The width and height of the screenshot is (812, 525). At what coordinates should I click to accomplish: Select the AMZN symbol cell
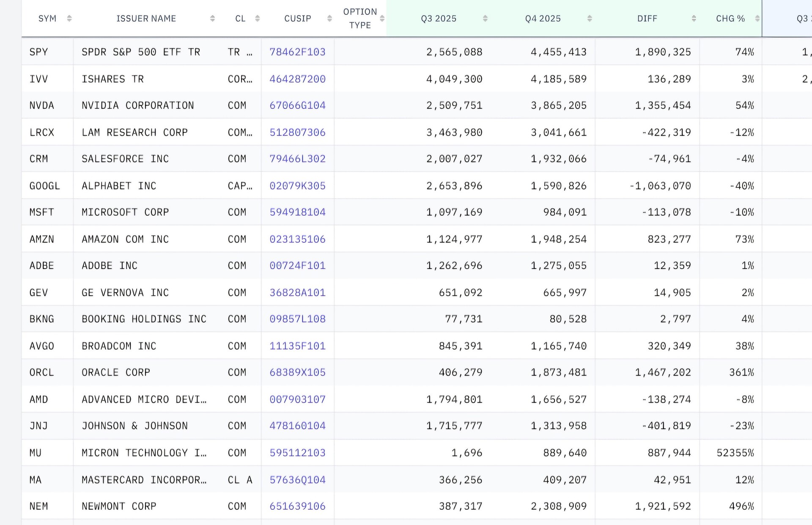pyautogui.click(x=42, y=239)
